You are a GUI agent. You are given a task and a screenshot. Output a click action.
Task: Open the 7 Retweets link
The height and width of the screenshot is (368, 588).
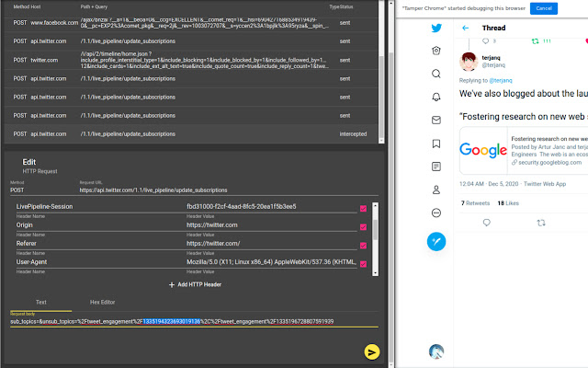[475, 203]
